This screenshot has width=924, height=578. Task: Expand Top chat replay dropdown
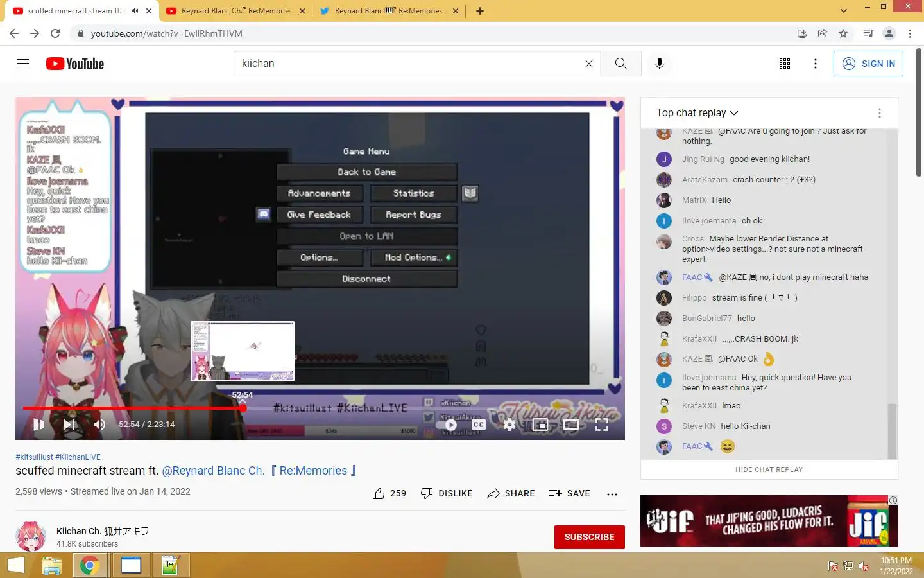point(697,112)
